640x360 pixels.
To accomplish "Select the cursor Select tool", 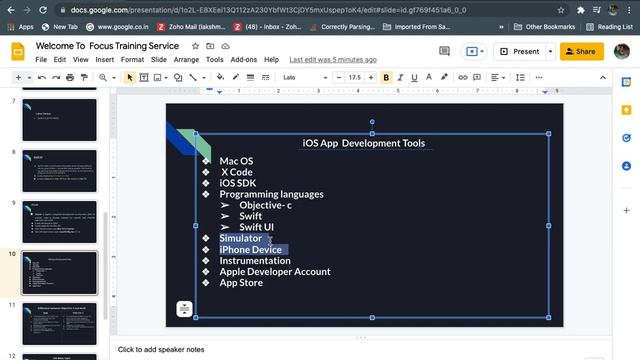I will point(130,78).
